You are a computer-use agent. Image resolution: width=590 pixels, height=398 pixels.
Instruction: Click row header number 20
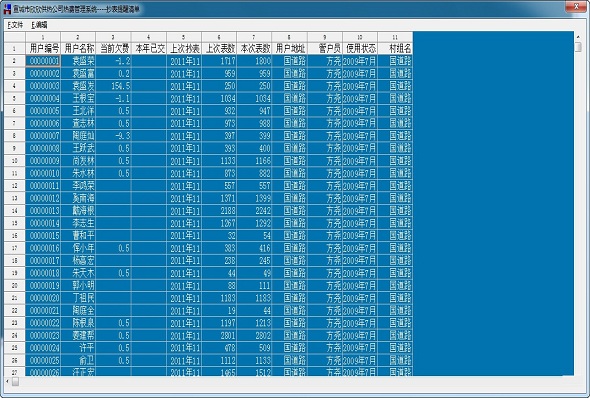[x=15, y=285]
